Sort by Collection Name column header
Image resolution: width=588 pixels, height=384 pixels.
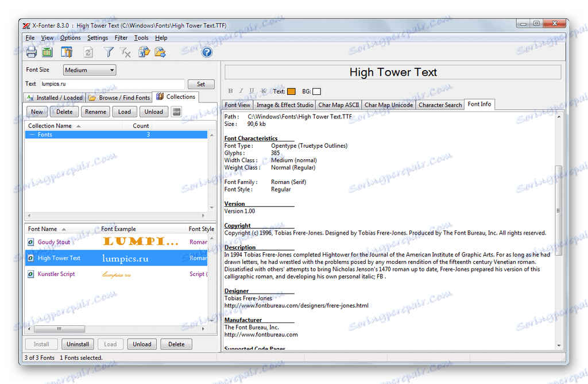click(73, 126)
